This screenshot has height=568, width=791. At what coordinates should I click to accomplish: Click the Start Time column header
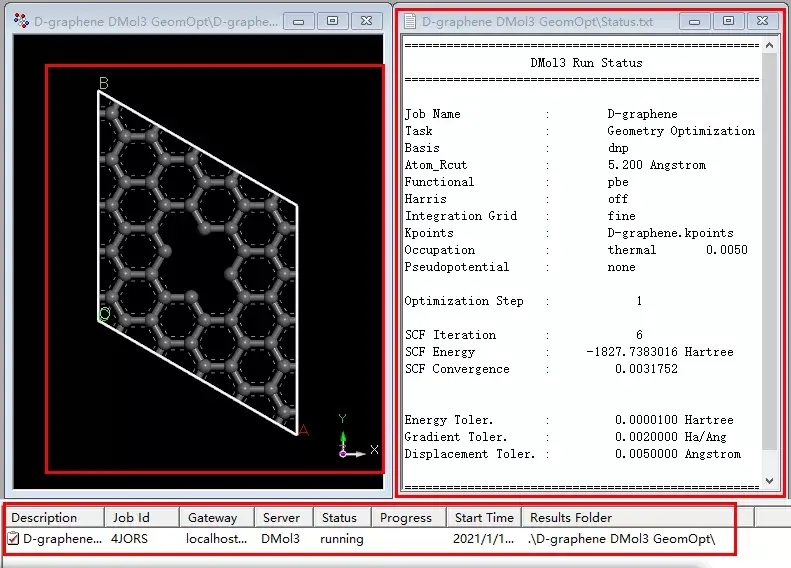point(484,517)
